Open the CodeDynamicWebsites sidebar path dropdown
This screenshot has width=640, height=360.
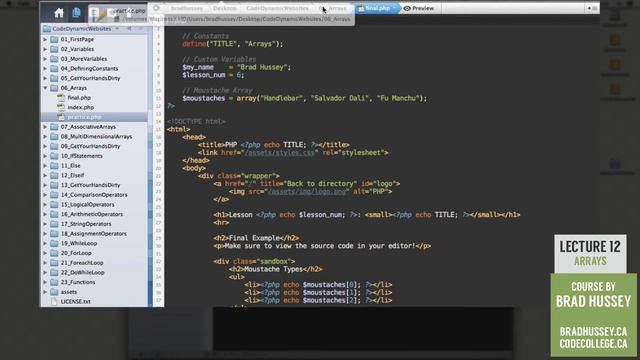(117, 29)
